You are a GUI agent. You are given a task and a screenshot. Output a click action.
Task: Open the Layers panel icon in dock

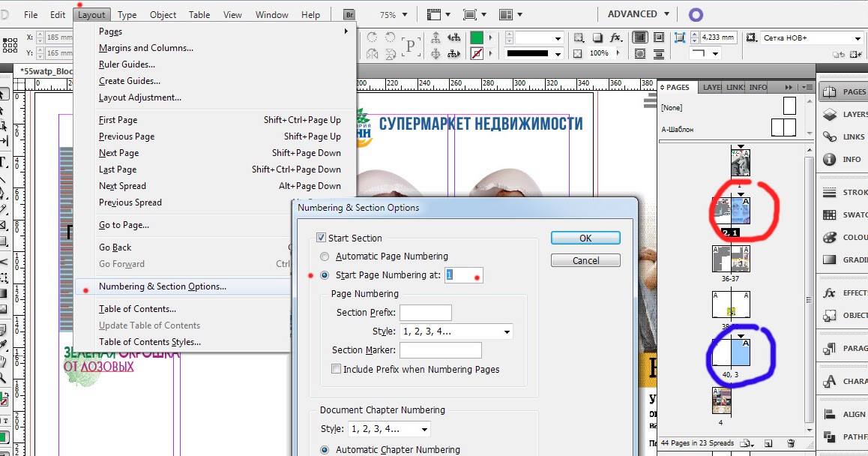(x=829, y=114)
